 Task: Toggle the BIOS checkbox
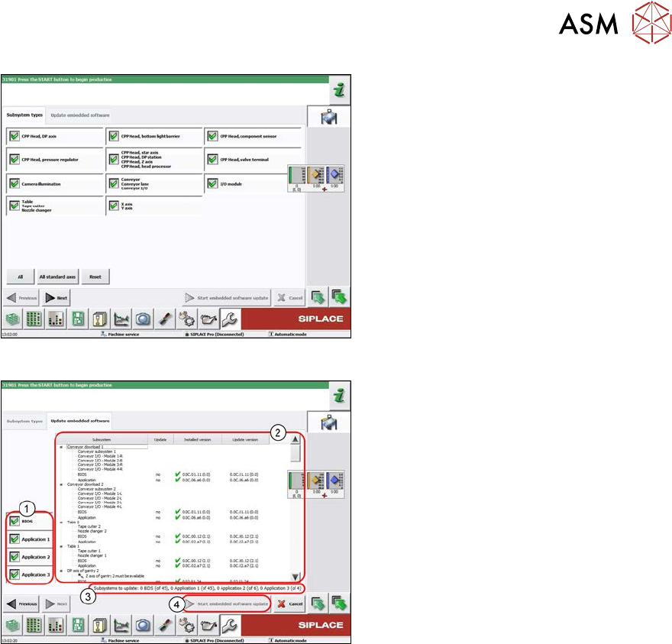[x=15, y=521]
